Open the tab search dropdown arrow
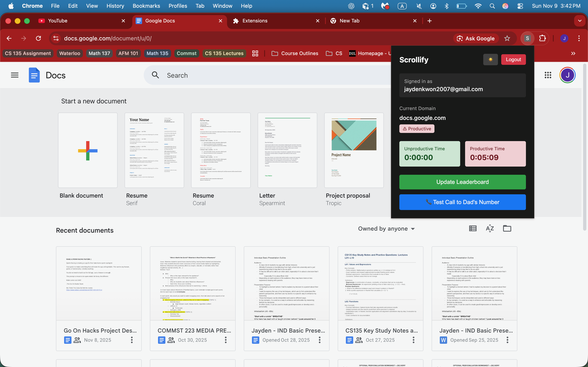Image resolution: width=588 pixels, height=367 pixels. (580, 21)
